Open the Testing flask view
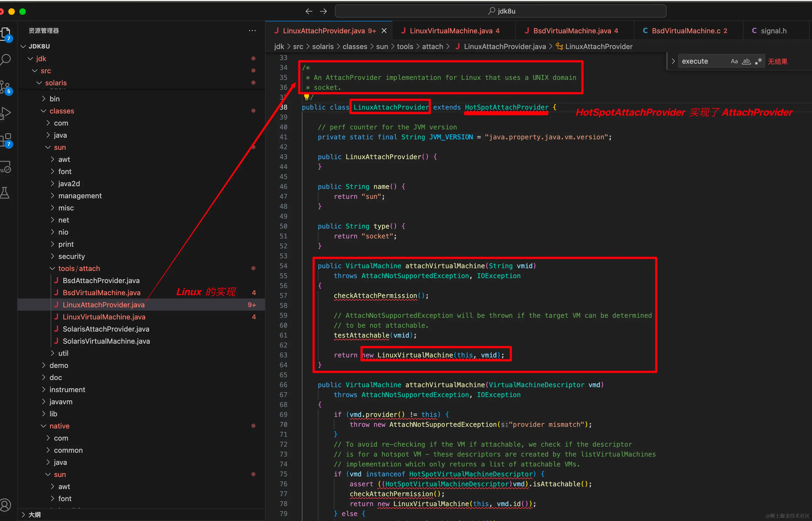The height and width of the screenshot is (521, 812). click(5, 193)
